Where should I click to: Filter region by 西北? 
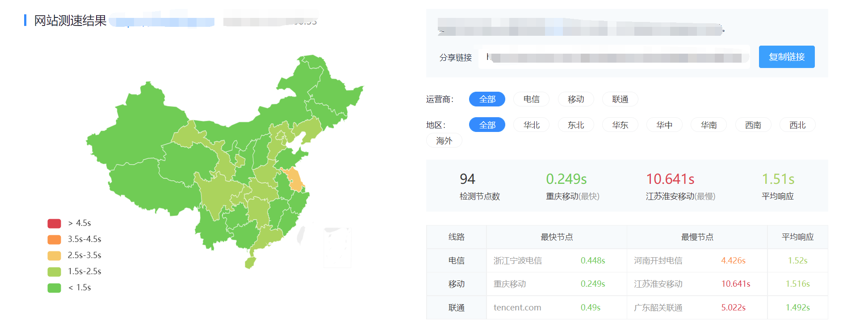(797, 125)
